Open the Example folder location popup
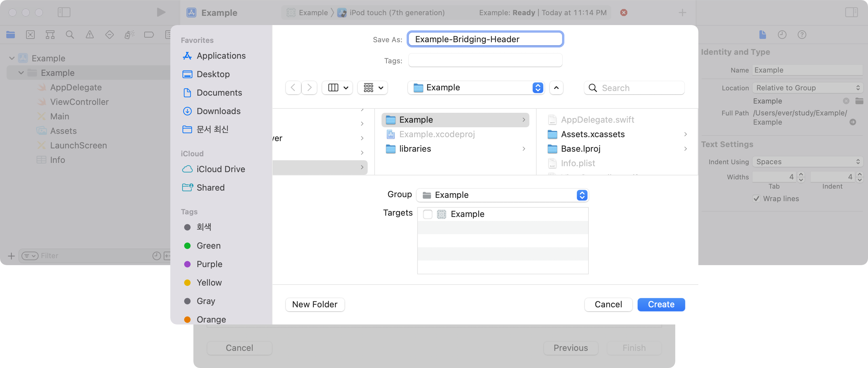Viewport: 868px width, 368px height. pyautogui.click(x=476, y=88)
